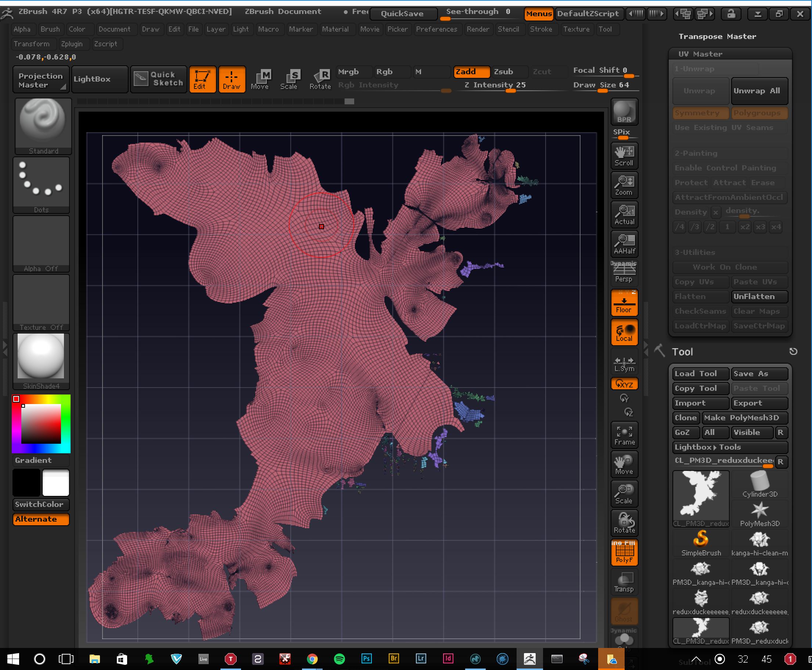This screenshot has width=812, height=670.
Task: Select the kanga-hi-clean-m tool
Action: 759,543
